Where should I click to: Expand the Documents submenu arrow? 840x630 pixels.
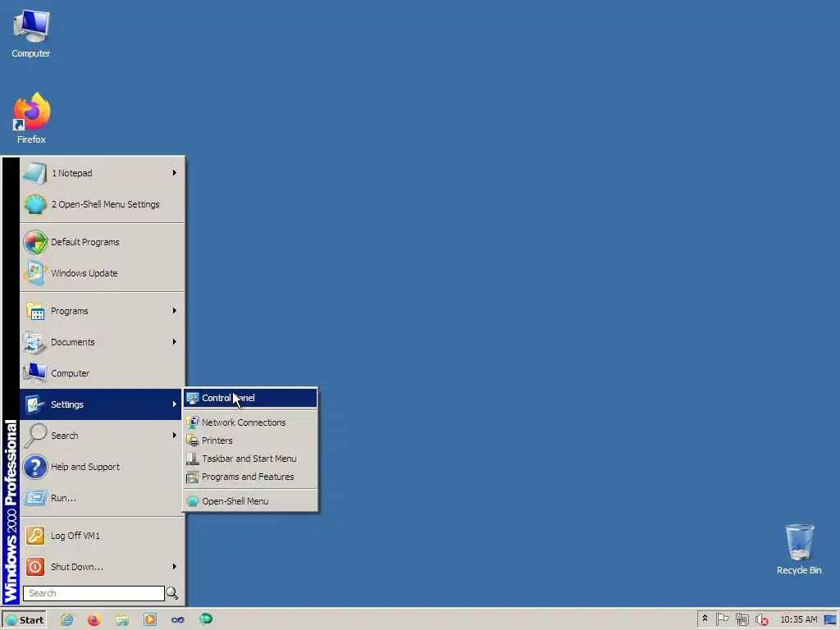(x=174, y=342)
